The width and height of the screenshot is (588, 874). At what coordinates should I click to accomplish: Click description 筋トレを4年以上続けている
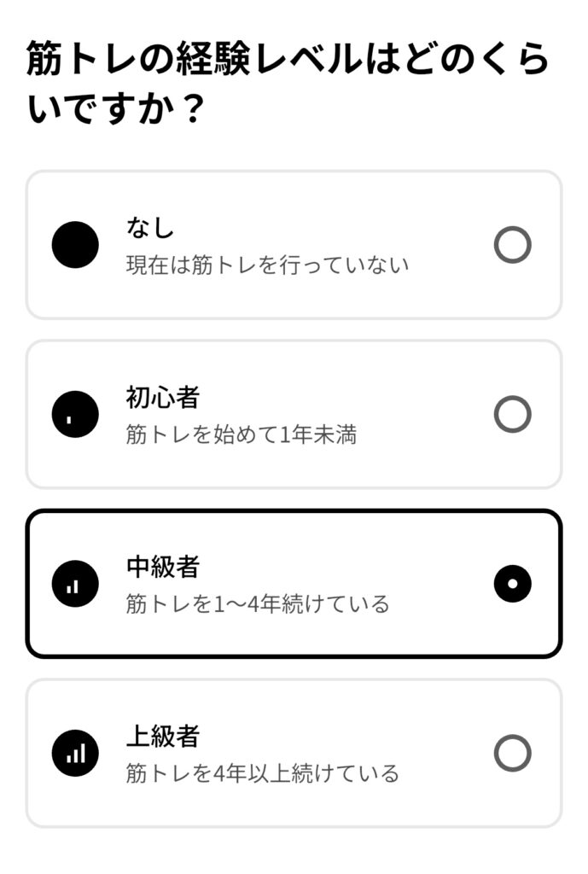(263, 773)
